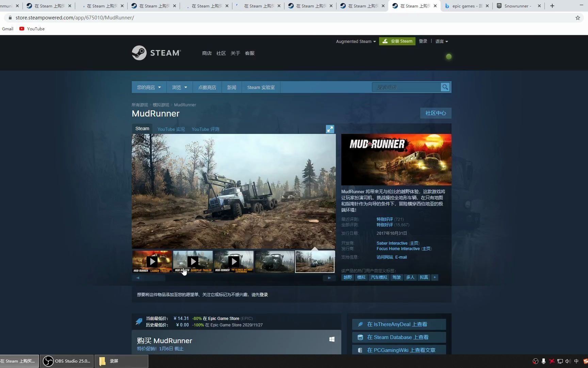Image resolution: width=588 pixels, height=368 pixels.
Task: Click the Windows platform icon in the purchase box
Action: pyautogui.click(x=332, y=339)
